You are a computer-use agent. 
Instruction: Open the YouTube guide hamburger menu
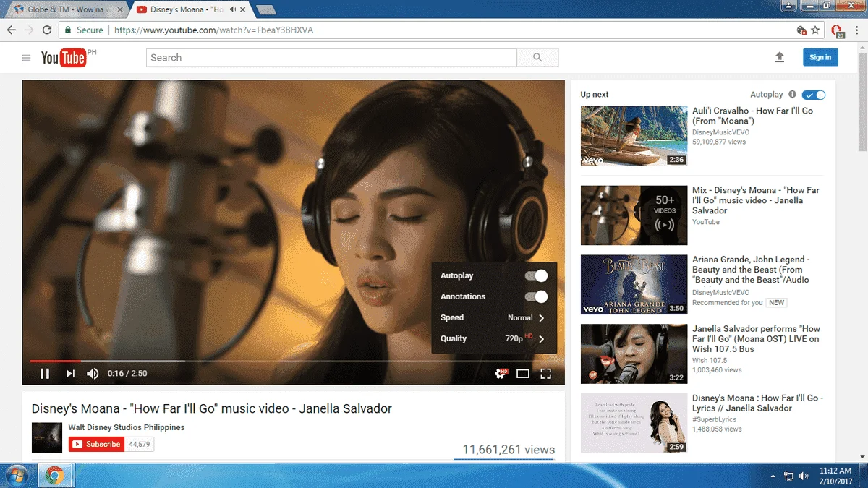click(x=26, y=58)
